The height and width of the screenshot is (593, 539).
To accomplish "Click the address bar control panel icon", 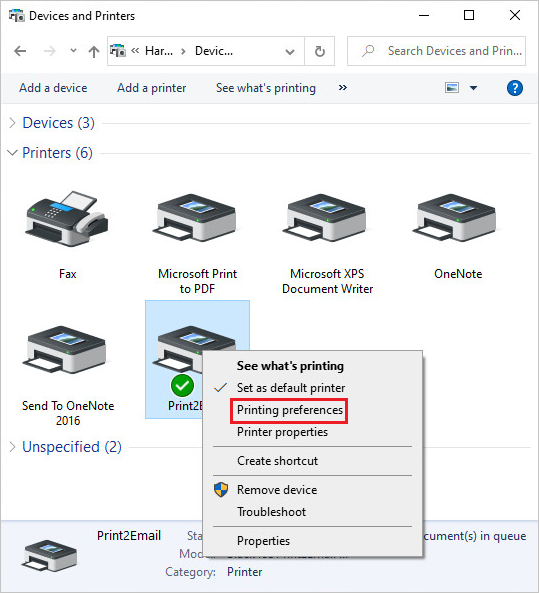I will click(x=118, y=50).
